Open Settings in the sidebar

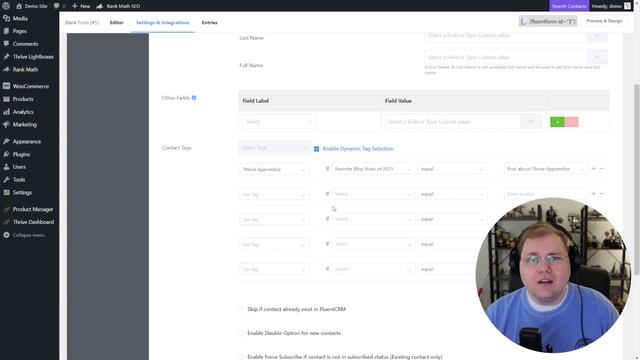(22, 192)
